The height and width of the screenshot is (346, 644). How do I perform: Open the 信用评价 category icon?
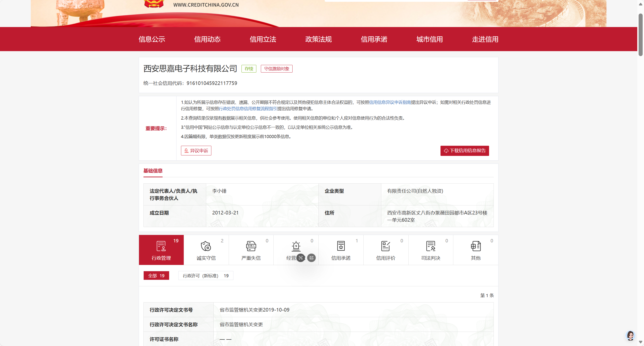[385, 246]
